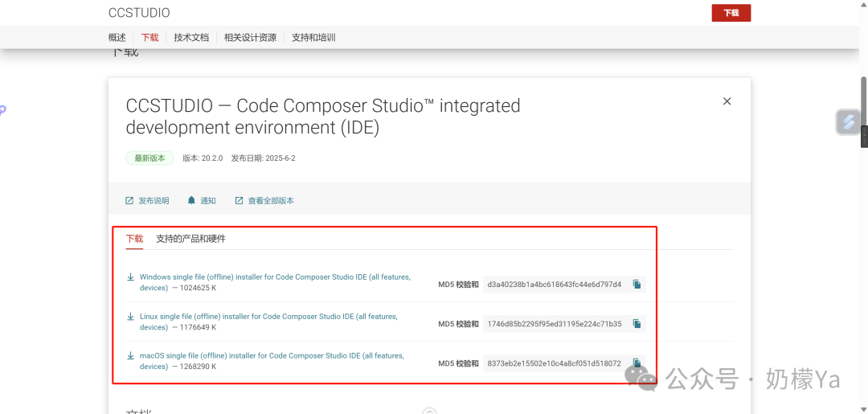This screenshot has width=868, height=414.
Task: Click the CCSTUDIO title in the header
Action: [139, 13]
